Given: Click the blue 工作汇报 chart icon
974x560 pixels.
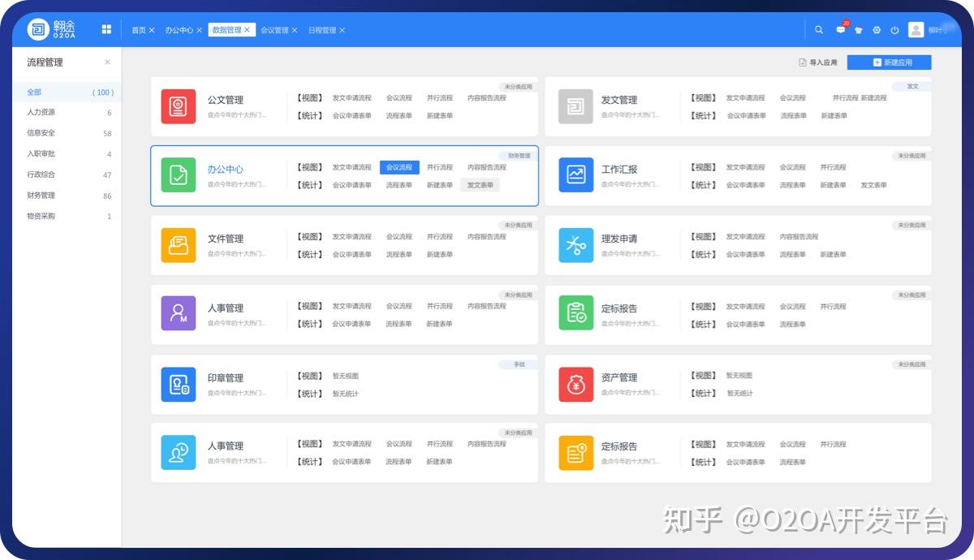Looking at the screenshot, I should (575, 175).
